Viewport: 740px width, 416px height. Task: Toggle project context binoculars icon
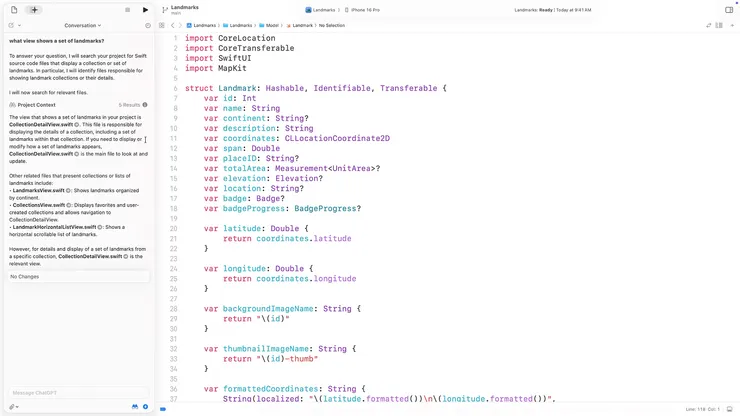pyautogui.click(x=135, y=407)
